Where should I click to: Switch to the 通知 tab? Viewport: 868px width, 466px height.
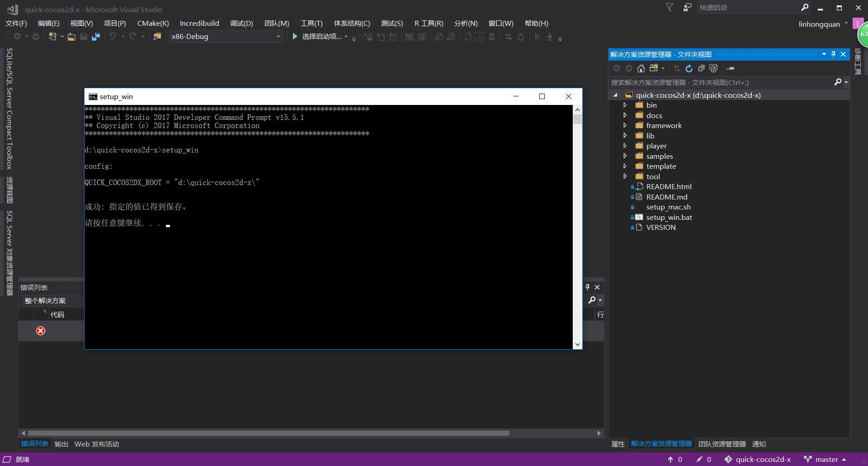tap(759, 444)
